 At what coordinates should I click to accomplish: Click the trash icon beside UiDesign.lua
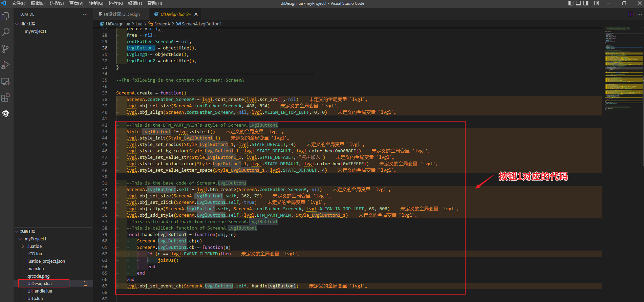point(86,283)
